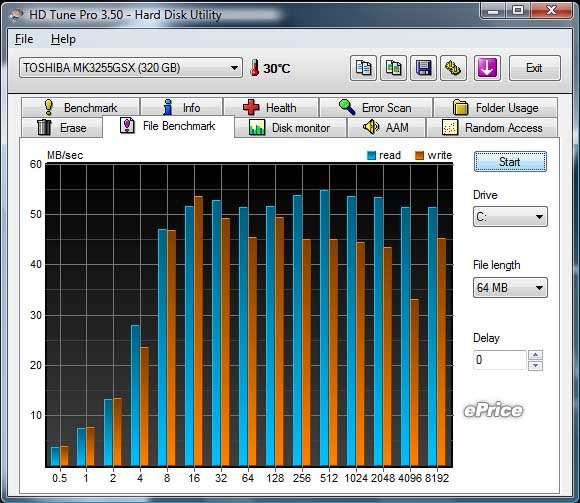Image resolution: width=580 pixels, height=503 pixels.
Task: Open the AAM tab
Action: click(386, 128)
